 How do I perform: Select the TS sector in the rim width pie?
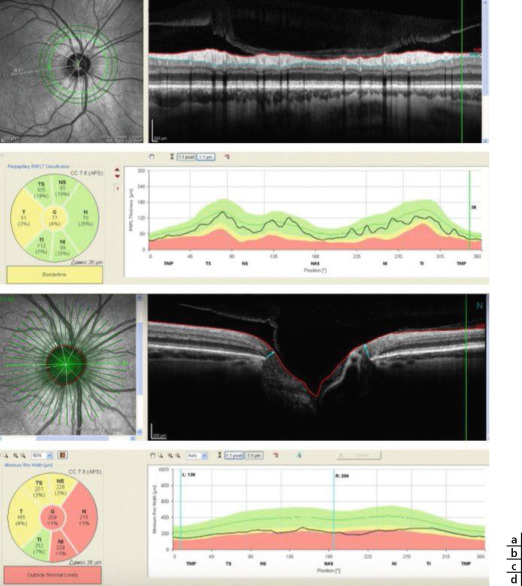(39, 489)
